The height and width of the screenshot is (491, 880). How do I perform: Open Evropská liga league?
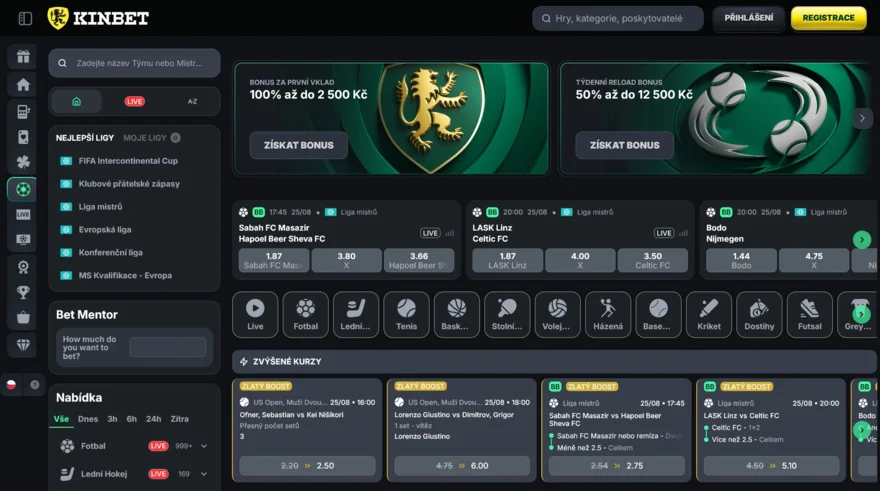tap(105, 230)
